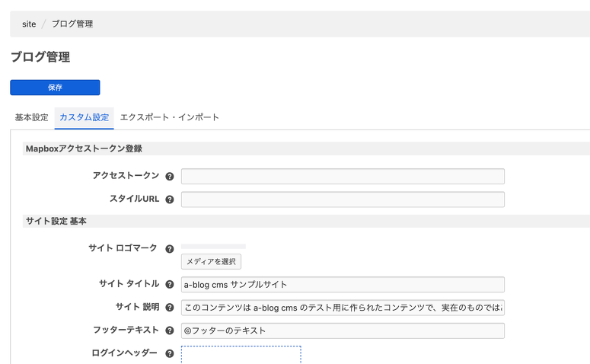Click the help icon beside ログインヘッダー
Screen dimensions: 590x364
click(170, 354)
